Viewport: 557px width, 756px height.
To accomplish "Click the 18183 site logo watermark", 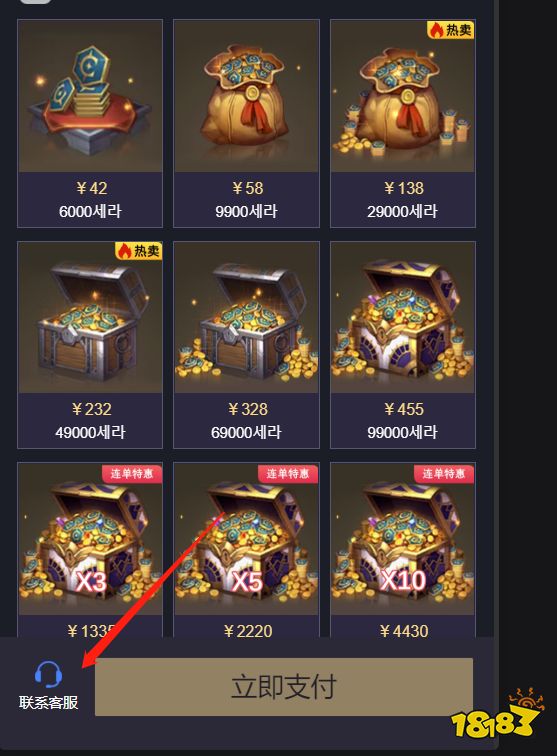I will coord(498,715).
